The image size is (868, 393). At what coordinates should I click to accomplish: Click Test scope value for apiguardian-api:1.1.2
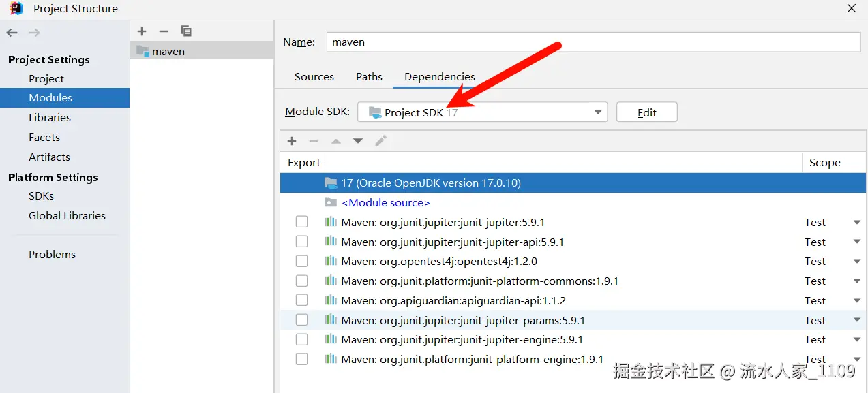815,300
